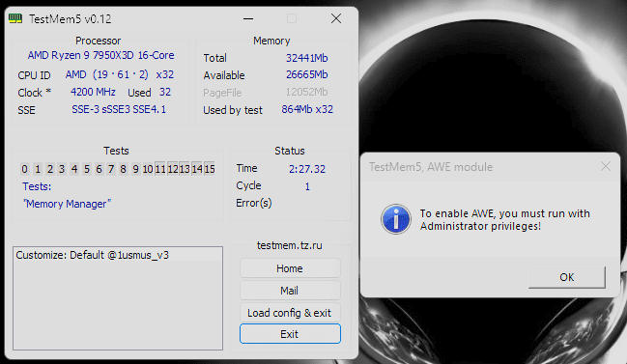Select test number 13 box
This screenshot has height=364, width=627.
click(x=185, y=169)
